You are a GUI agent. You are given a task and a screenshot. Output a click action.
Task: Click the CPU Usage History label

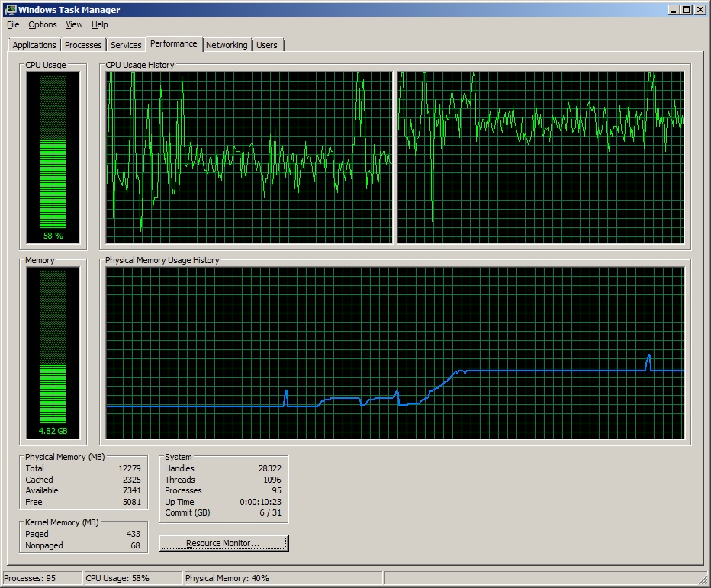140,65
